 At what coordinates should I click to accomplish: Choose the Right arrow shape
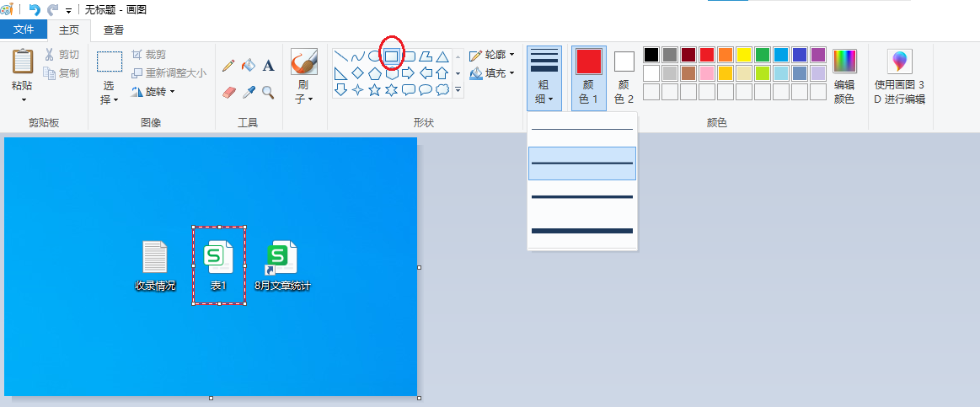[408, 73]
